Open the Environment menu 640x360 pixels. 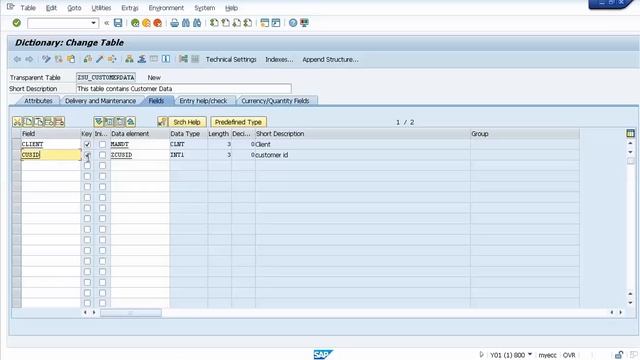coord(166,8)
